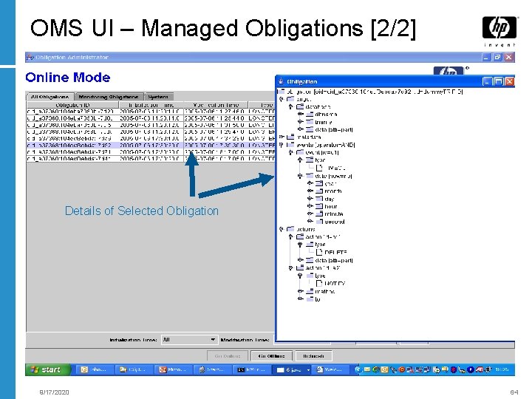Switch to the System tab
The height and width of the screenshot is (399, 532).
(158, 97)
